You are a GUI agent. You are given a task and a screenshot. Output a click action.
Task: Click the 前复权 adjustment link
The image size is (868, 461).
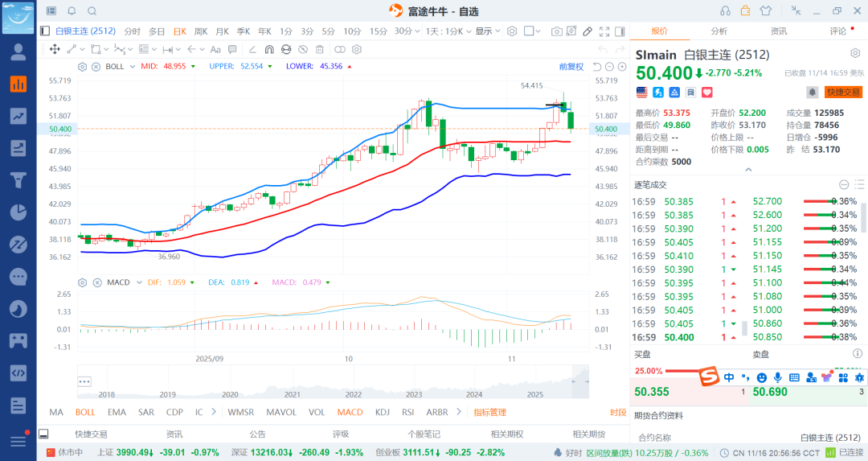click(x=571, y=67)
